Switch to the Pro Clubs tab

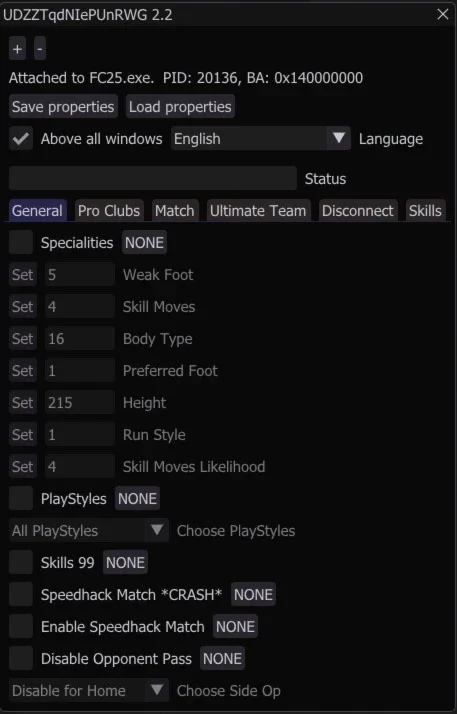[109, 210]
